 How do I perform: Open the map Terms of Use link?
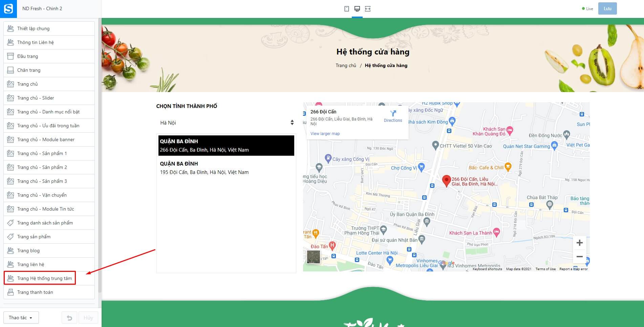pos(545,269)
